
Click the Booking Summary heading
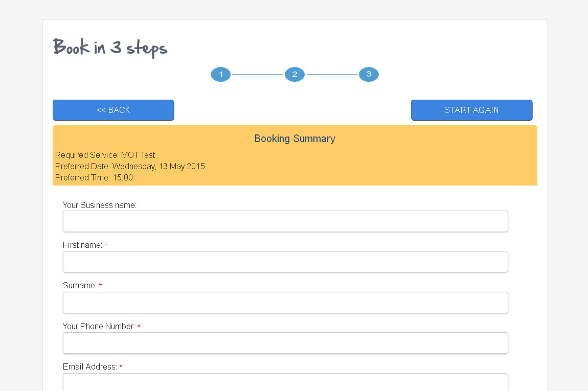[295, 139]
